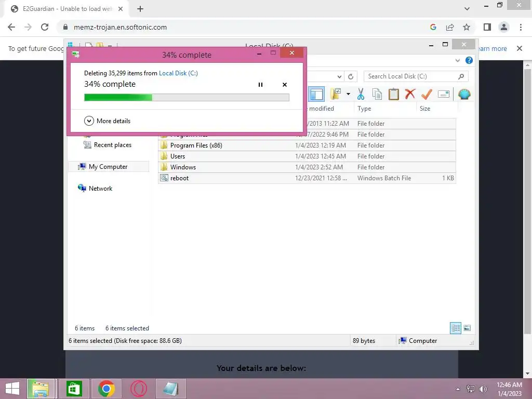Image resolution: width=532 pixels, height=399 pixels.
Task: Close the E2Guardian tab
Action: point(121,9)
